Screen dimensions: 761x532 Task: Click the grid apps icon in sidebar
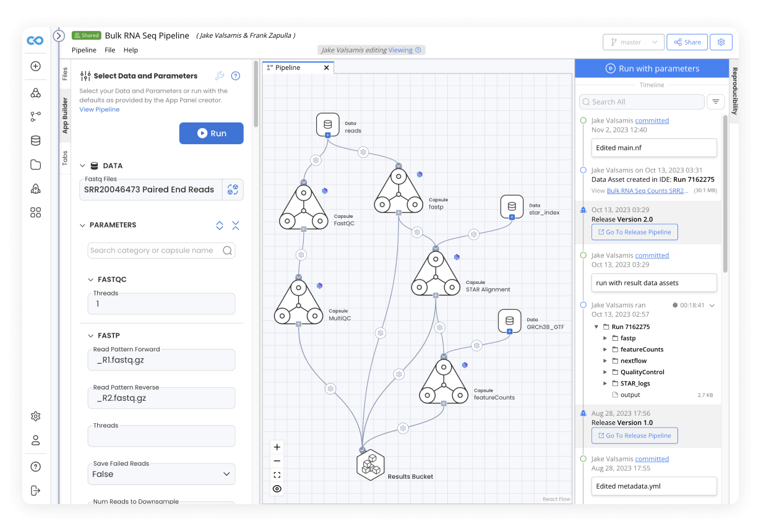pos(35,212)
